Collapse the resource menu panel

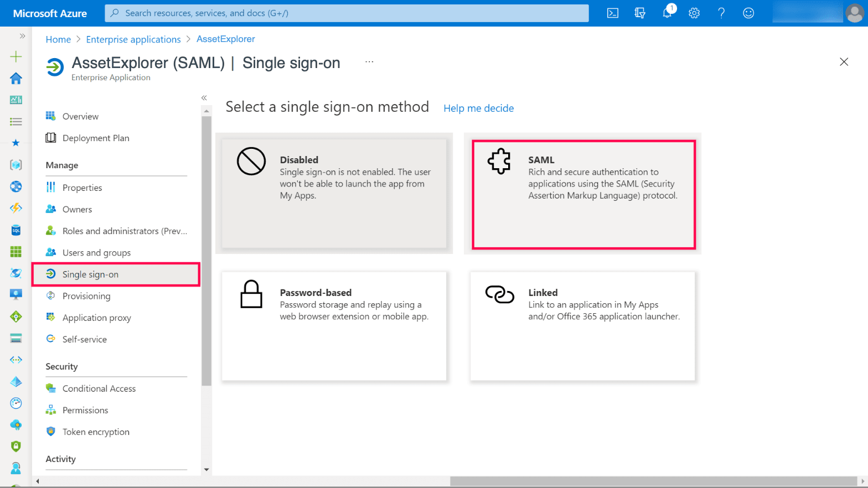point(204,98)
